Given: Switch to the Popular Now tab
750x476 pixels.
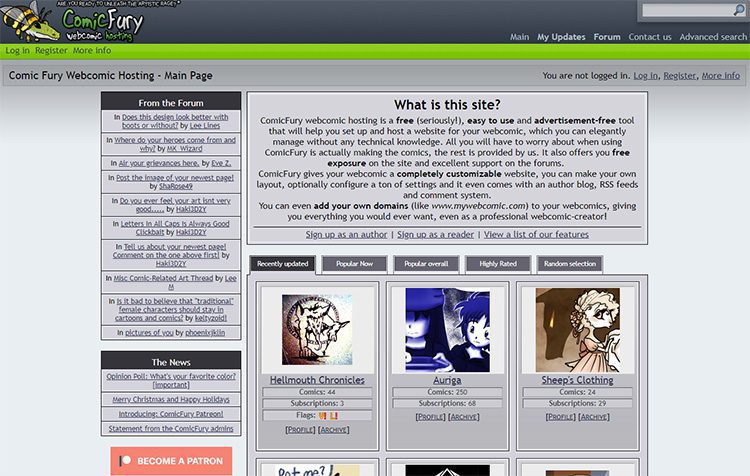Looking at the screenshot, I should [x=355, y=264].
